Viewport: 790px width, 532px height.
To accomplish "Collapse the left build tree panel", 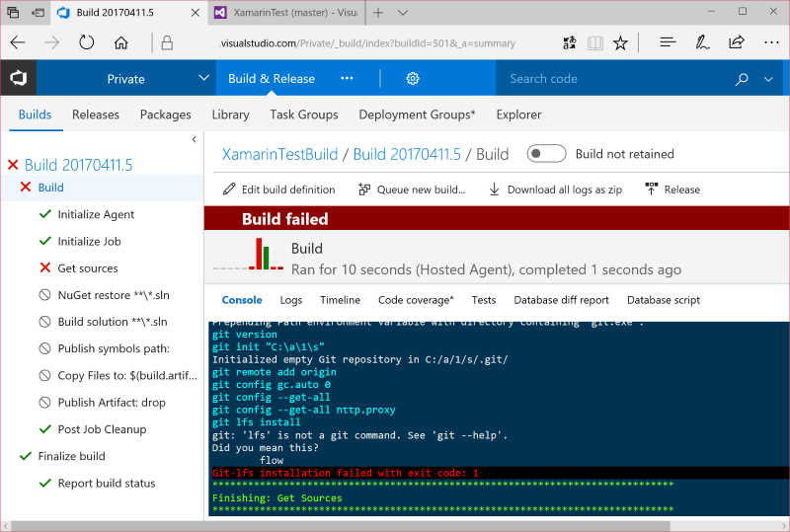I will (x=194, y=139).
